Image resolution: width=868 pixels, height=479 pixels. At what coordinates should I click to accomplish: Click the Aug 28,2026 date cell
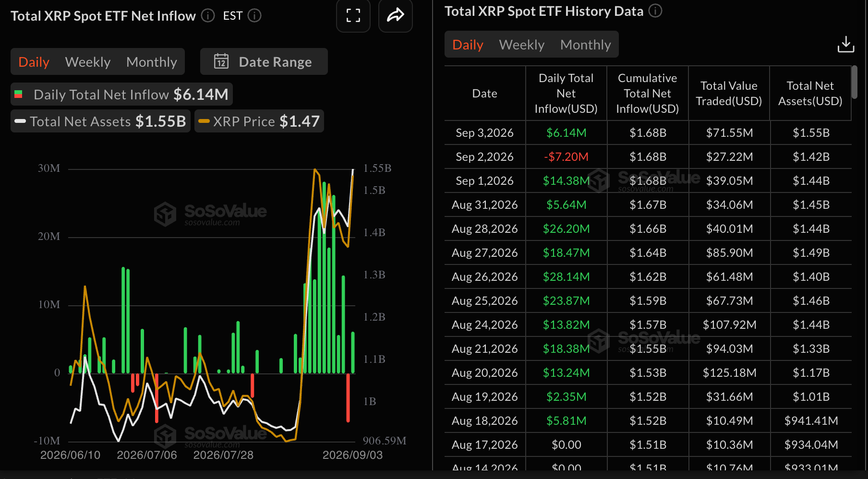(485, 229)
